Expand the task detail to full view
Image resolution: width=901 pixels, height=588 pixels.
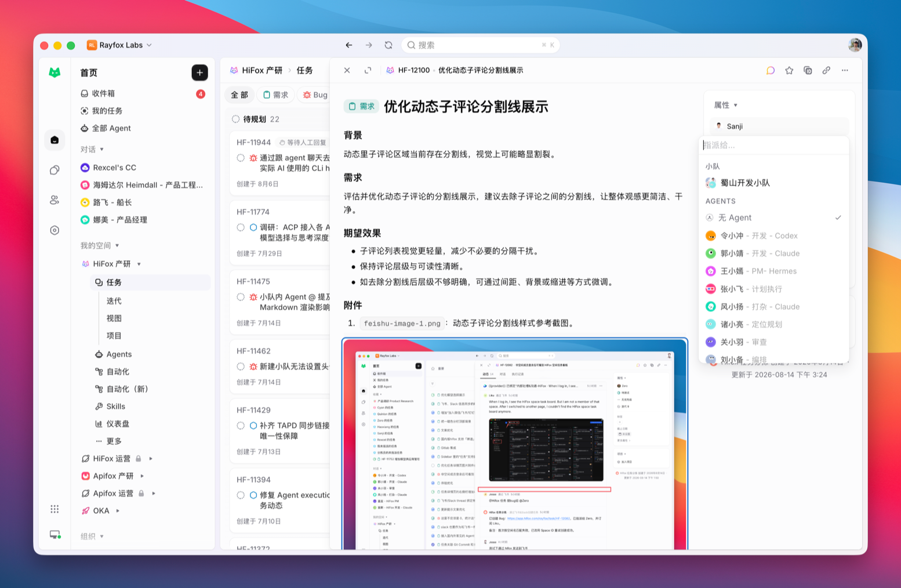tap(368, 70)
